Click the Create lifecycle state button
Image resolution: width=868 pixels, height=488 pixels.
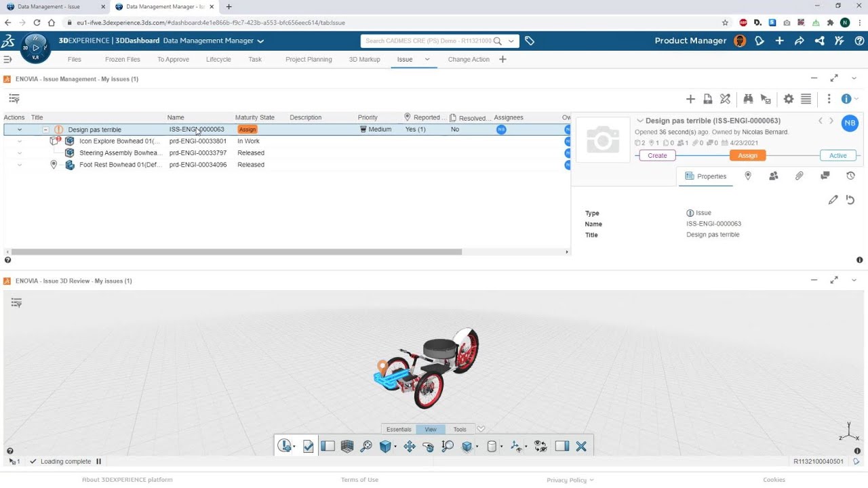tap(657, 155)
